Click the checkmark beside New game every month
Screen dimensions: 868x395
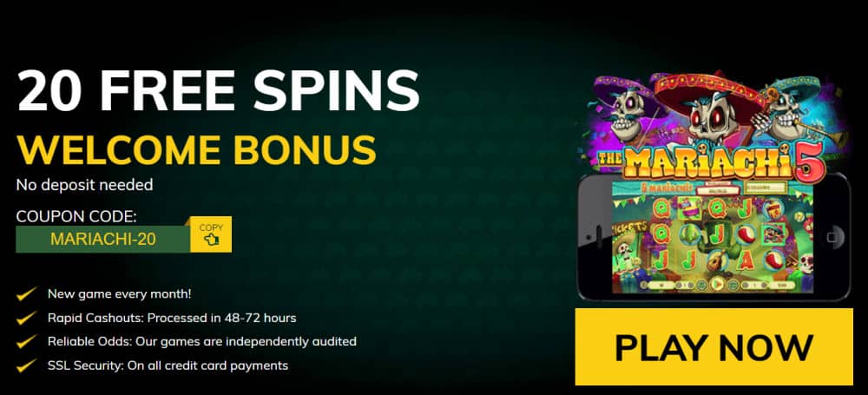click(26, 294)
